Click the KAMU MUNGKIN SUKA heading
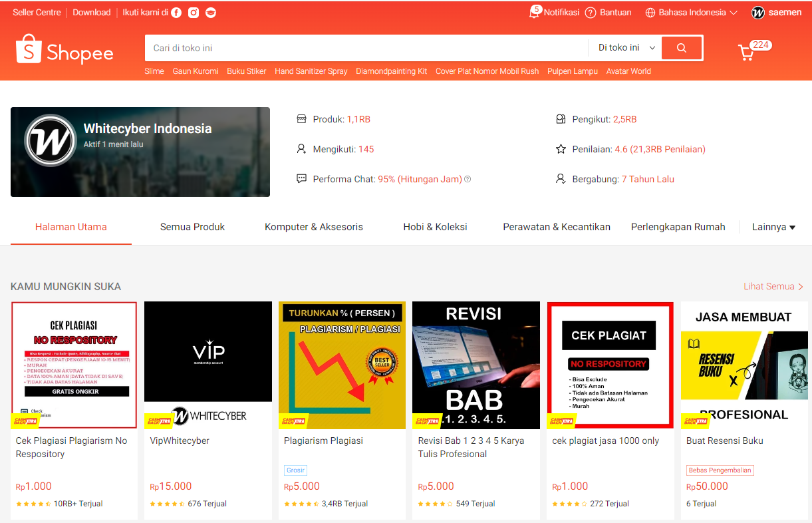This screenshot has height=523, width=812. click(x=66, y=287)
